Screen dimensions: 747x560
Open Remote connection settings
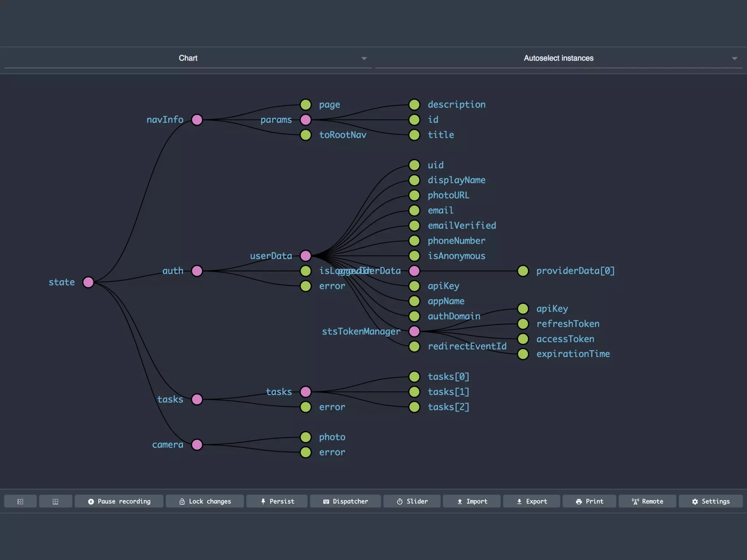tap(647, 501)
